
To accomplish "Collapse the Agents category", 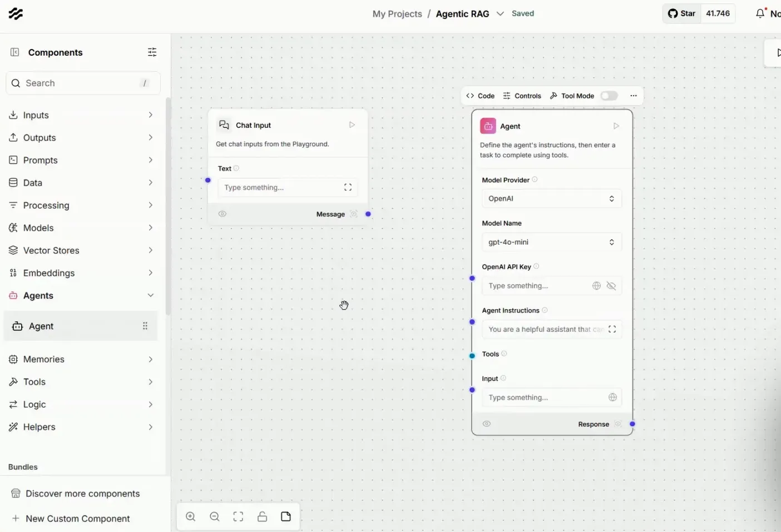I will pyautogui.click(x=81, y=296).
